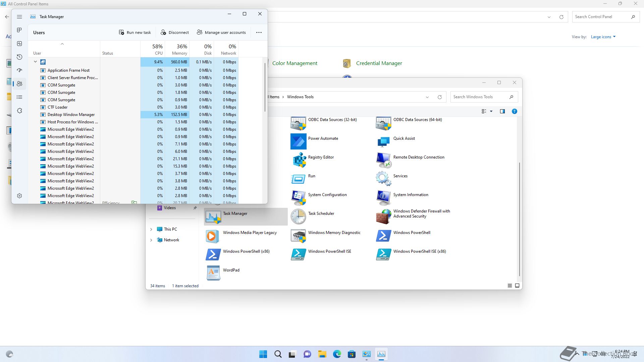Open Color Management link in Control Panel
The height and width of the screenshot is (362, 644).
295,63
